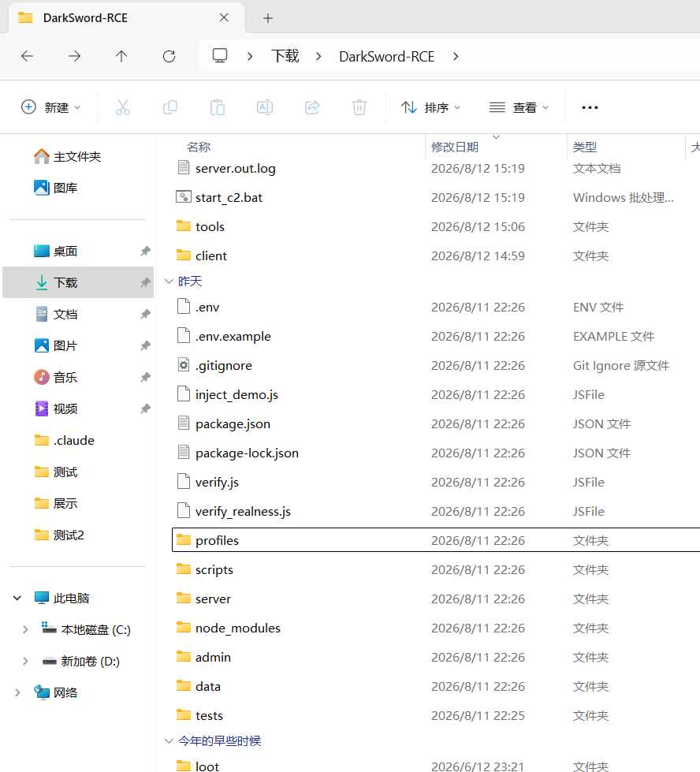
Task: Select the .env file
Action: point(436,308)
